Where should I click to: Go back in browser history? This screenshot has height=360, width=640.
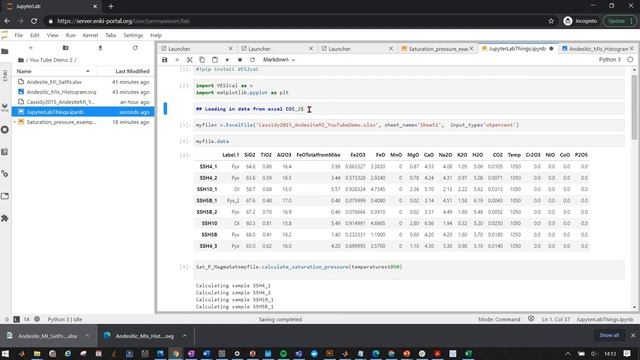click(7, 21)
